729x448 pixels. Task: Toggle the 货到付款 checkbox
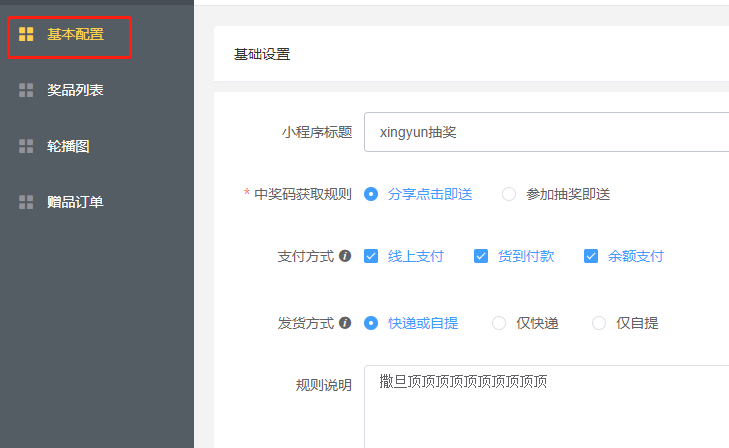coord(481,256)
